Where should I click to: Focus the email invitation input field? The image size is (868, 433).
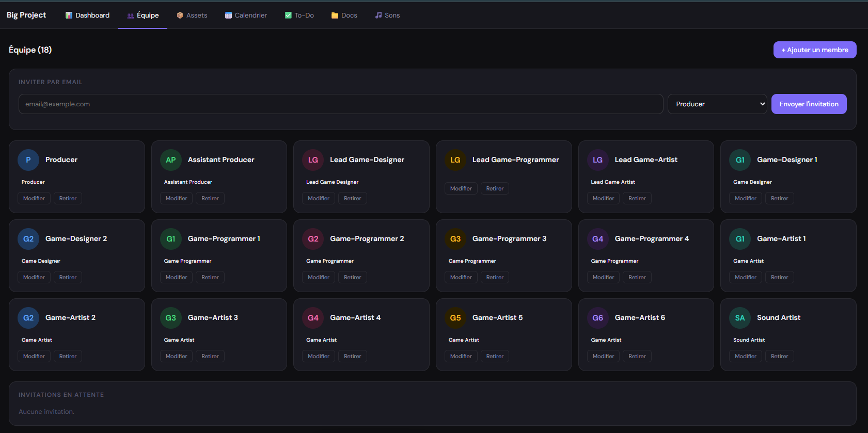(341, 104)
